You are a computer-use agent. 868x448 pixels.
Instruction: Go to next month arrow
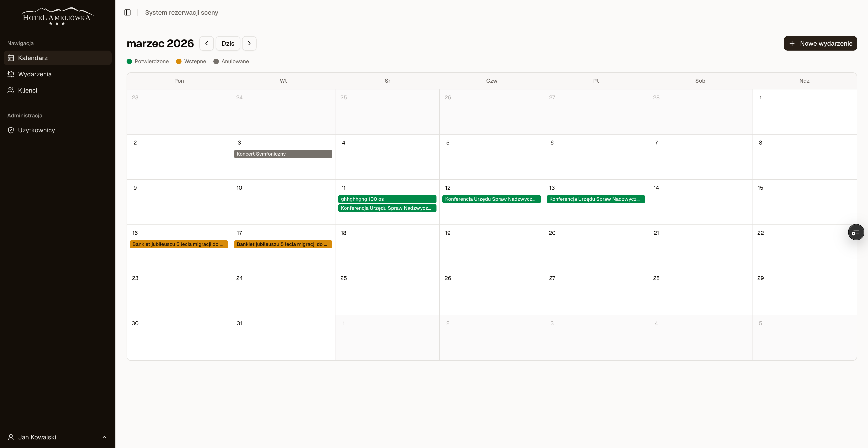coord(249,43)
